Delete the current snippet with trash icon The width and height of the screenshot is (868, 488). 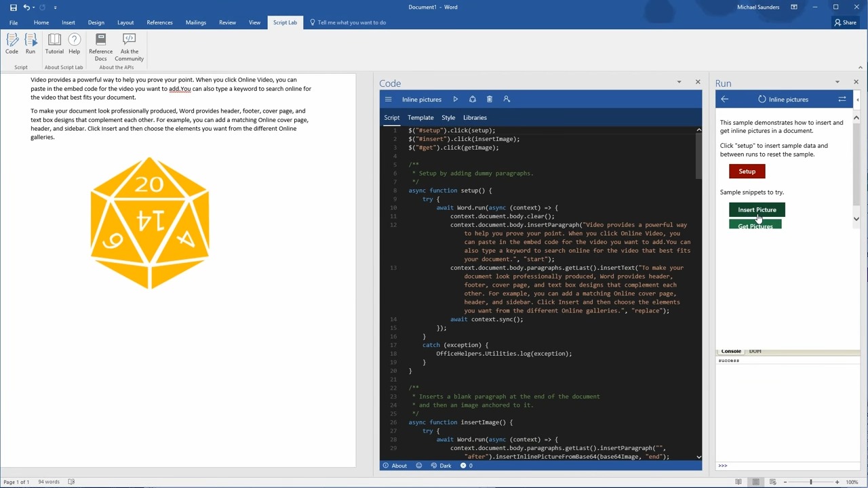click(489, 99)
